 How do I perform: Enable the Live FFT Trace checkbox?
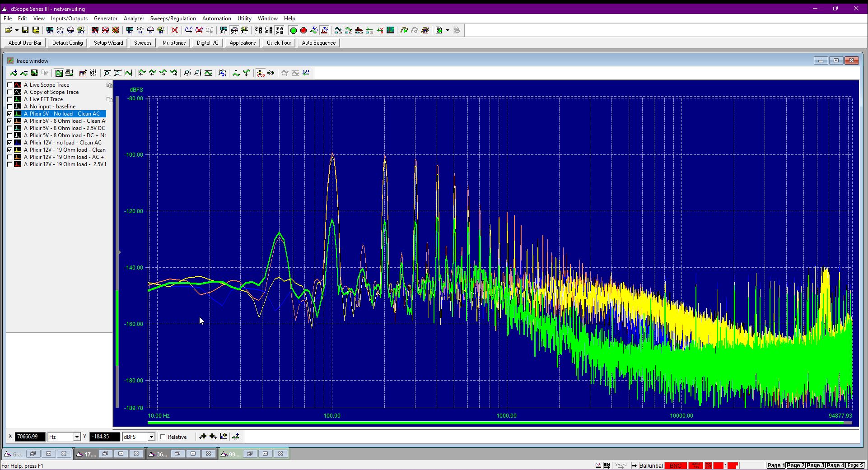[9, 99]
